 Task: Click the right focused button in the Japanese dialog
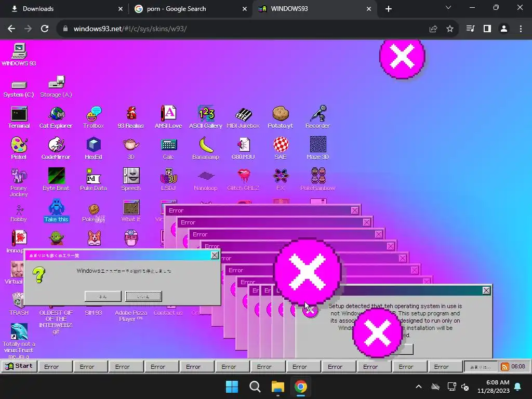tap(143, 297)
